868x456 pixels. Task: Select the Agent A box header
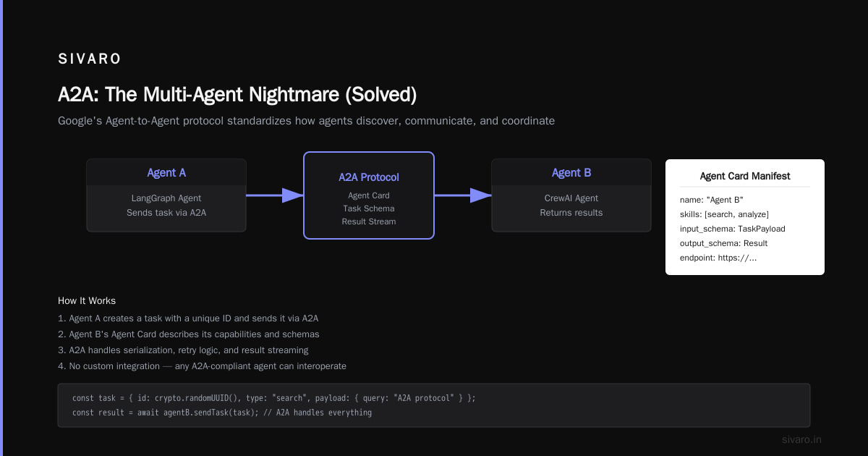click(166, 172)
